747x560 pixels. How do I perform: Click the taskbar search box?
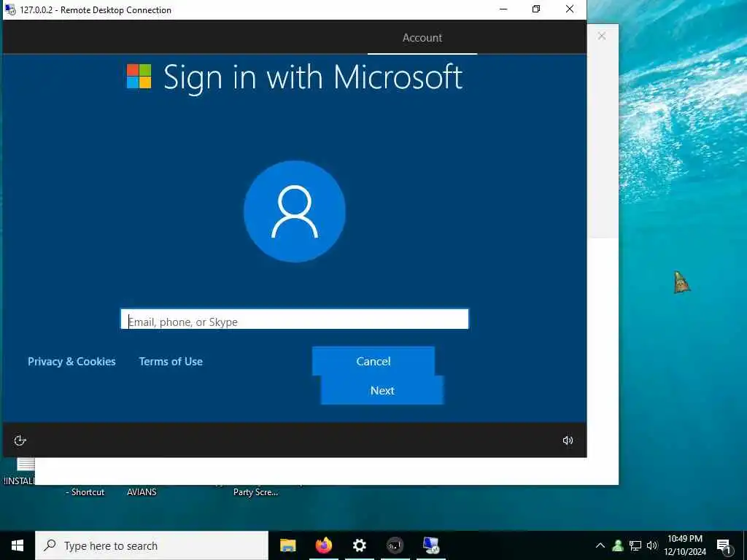(x=152, y=545)
